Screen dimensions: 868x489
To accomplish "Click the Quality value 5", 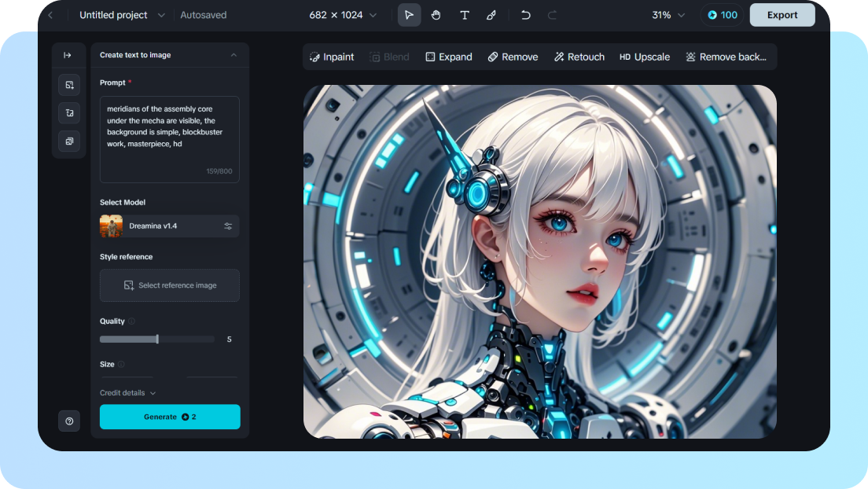I will [229, 339].
